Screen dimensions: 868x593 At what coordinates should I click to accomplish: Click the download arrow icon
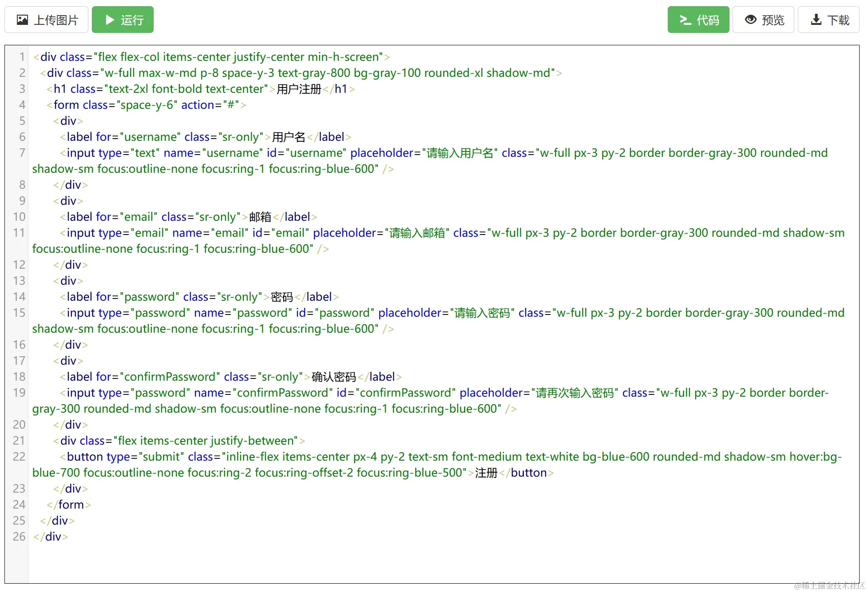pos(816,20)
